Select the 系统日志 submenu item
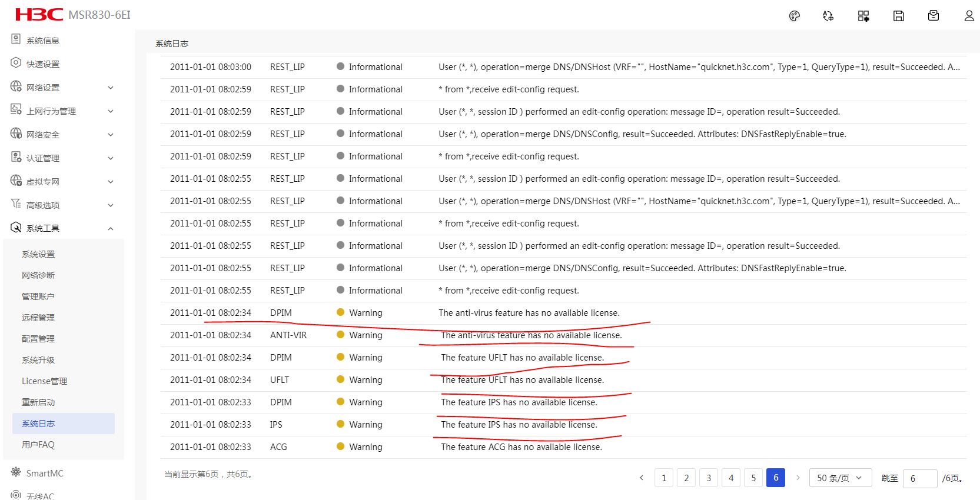Image resolution: width=980 pixels, height=500 pixels. coord(64,424)
